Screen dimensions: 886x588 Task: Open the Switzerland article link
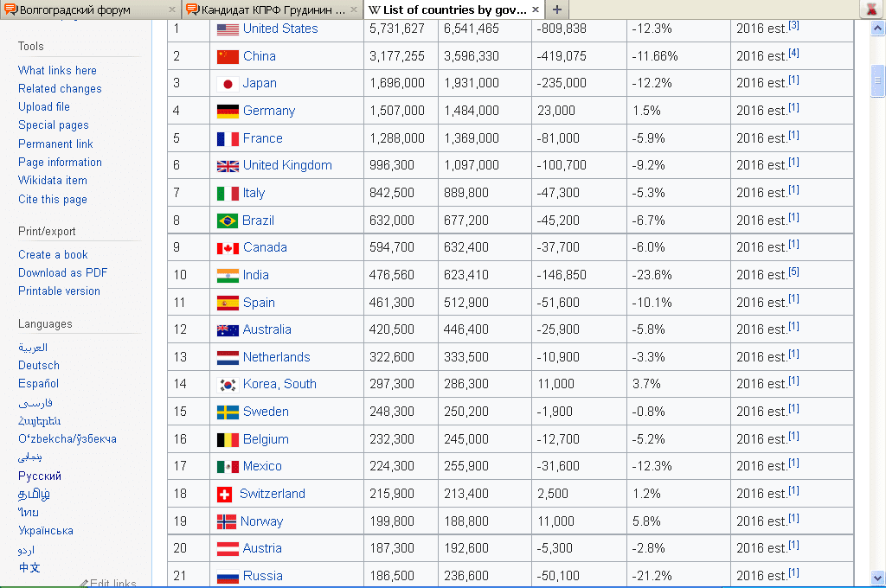pos(273,494)
